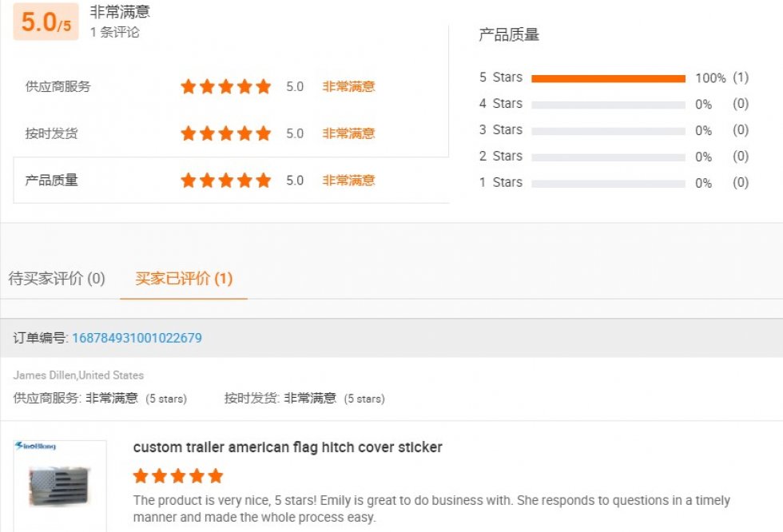Click the 供应商服务 star rating icons
783x532 pixels.
[225, 86]
